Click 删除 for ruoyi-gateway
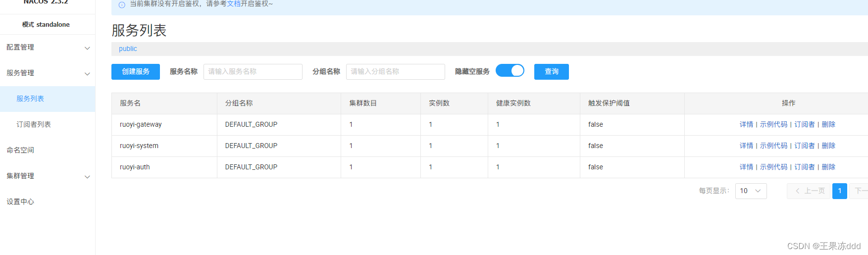Image resolution: width=868 pixels, height=255 pixels. point(828,125)
